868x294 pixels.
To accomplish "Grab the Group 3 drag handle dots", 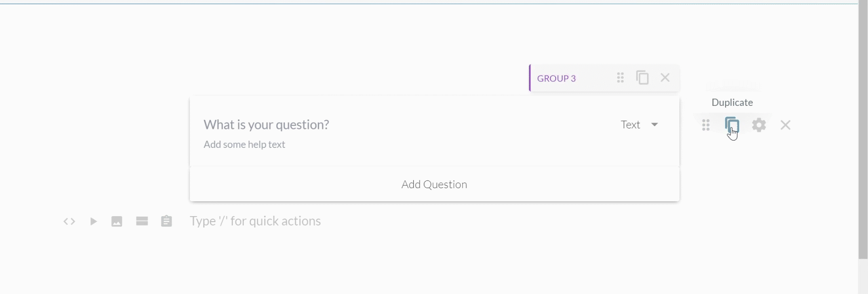I will 621,77.
